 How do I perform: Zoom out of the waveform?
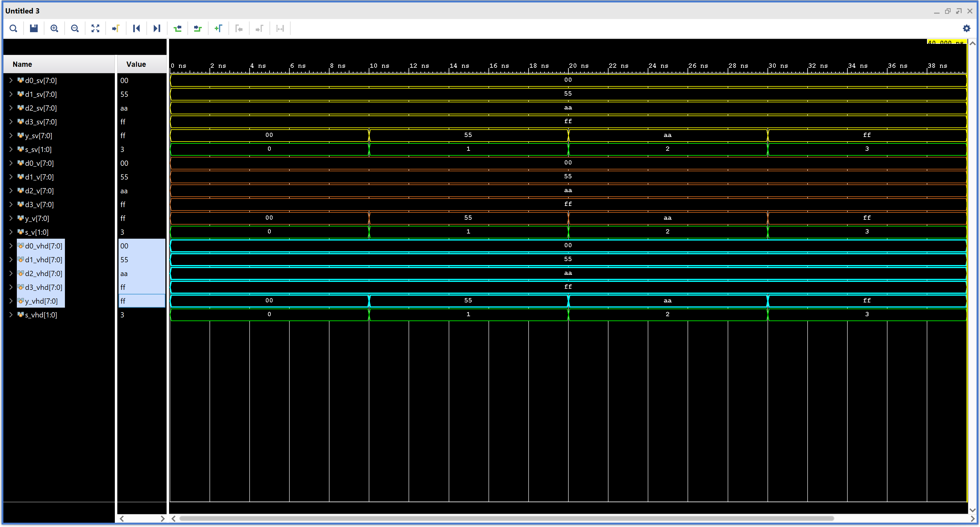pos(75,28)
